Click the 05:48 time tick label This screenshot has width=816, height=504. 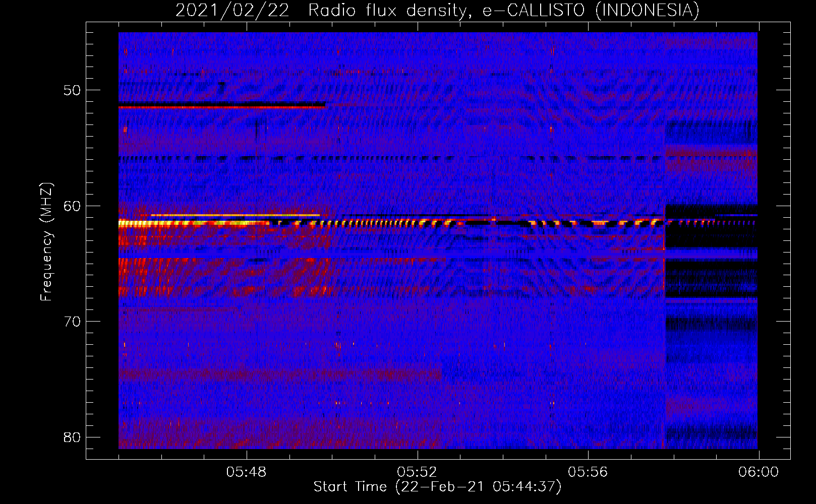(x=246, y=472)
